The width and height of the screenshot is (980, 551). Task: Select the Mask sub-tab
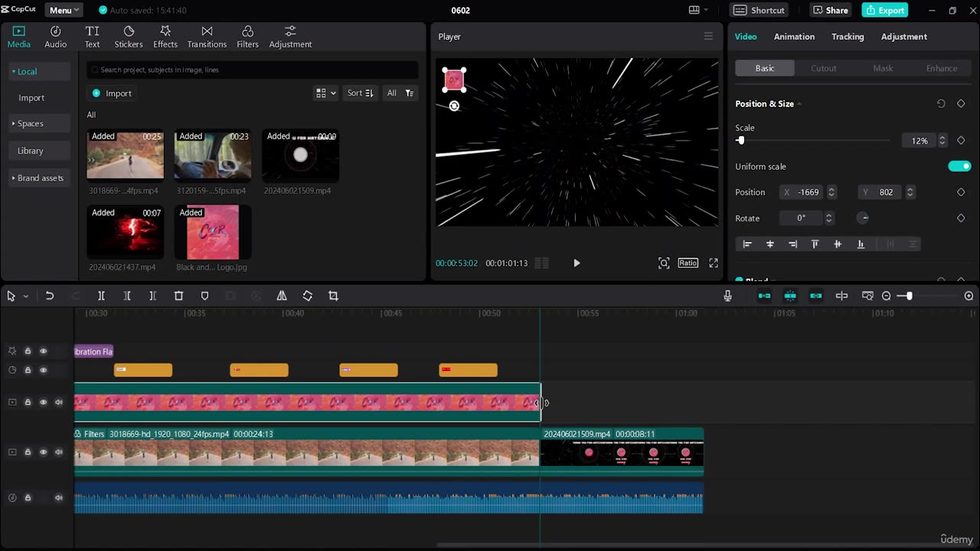click(x=883, y=68)
